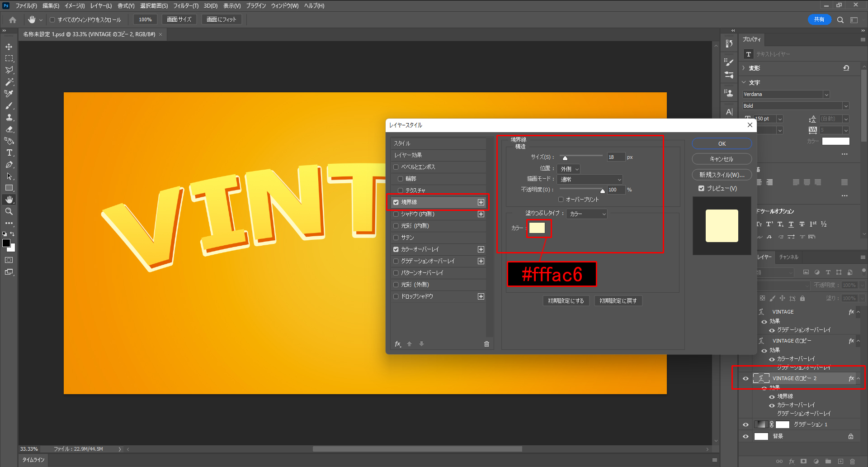Uncheck the プレビュー checkbox
Screen dimensions: 868x467
pyautogui.click(x=701, y=188)
